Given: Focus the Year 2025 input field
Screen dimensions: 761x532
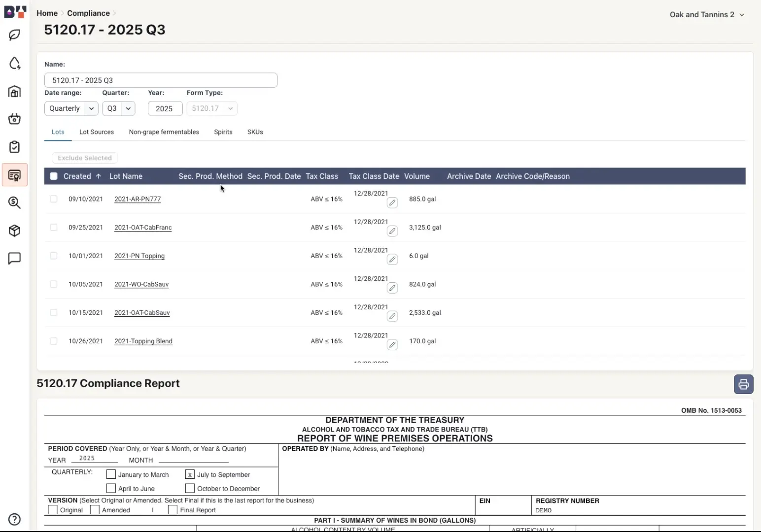Looking at the screenshot, I should [x=165, y=108].
